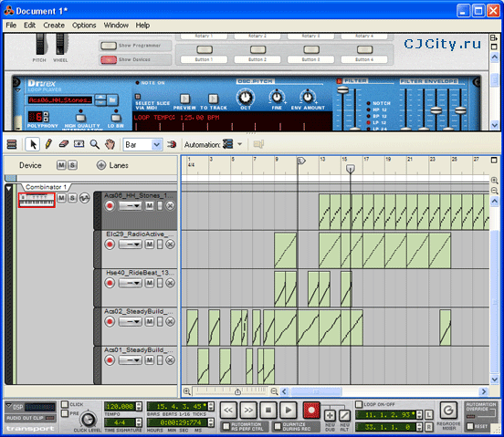This screenshot has height=437, width=504.
Task: Delete the Acs06_HH_Stones lane
Action: 171,206
